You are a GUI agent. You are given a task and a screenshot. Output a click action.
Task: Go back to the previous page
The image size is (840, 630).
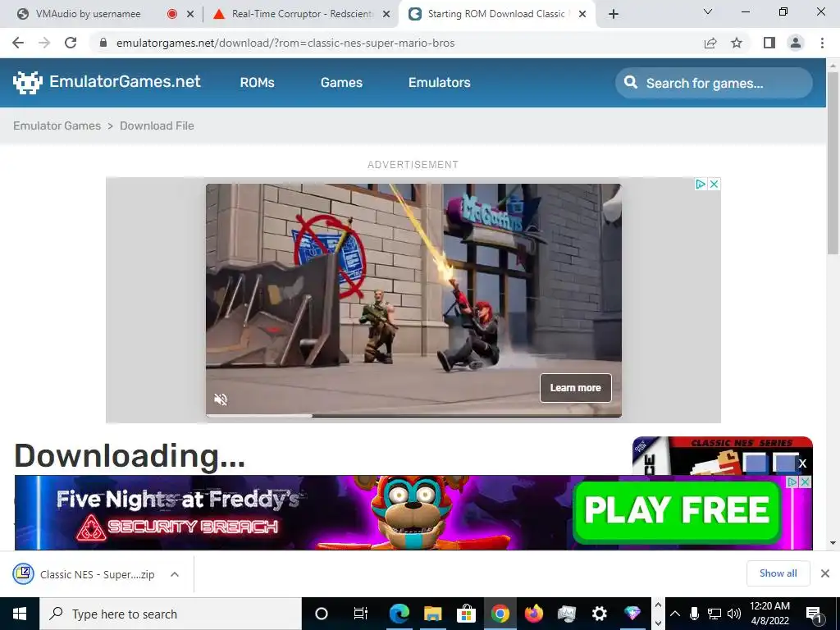(x=18, y=43)
